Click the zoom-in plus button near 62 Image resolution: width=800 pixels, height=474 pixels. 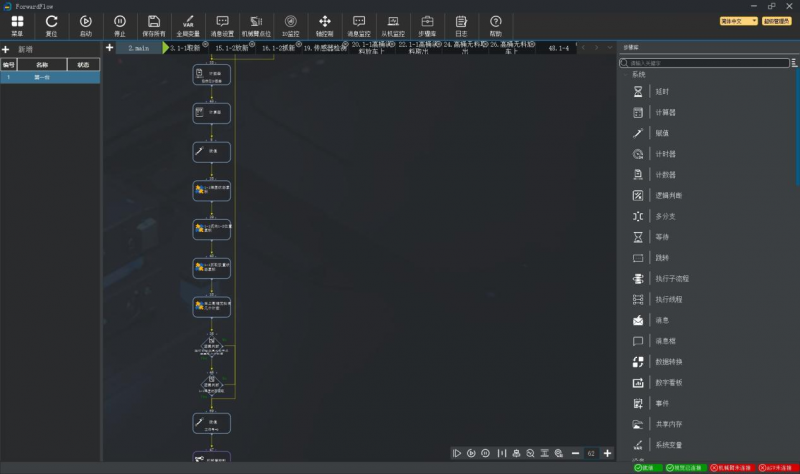(608, 454)
